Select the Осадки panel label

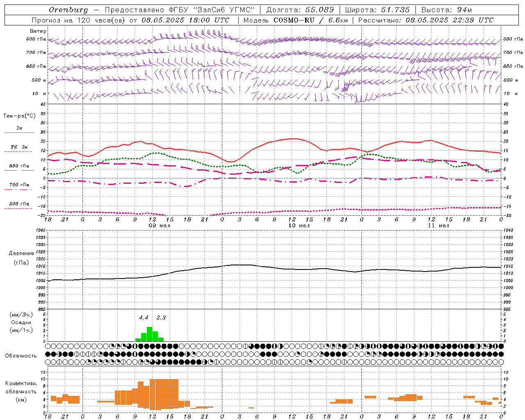point(21,322)
